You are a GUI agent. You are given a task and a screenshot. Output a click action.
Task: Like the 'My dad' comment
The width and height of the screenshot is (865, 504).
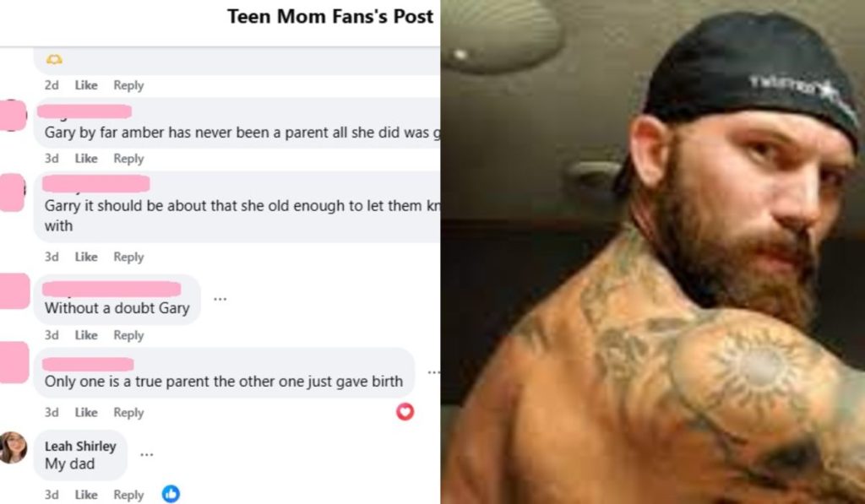85,496
